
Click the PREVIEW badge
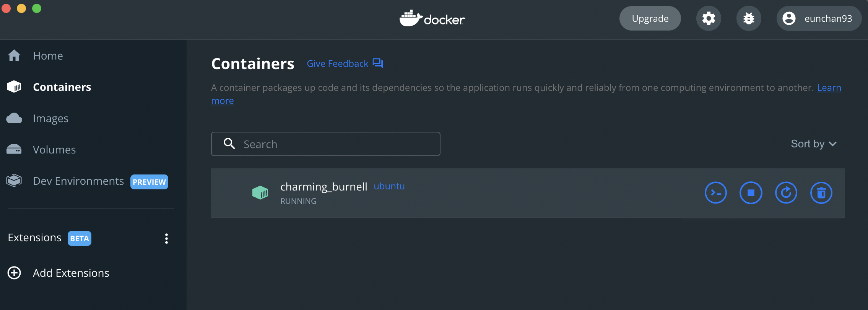[x=149, y=182]
